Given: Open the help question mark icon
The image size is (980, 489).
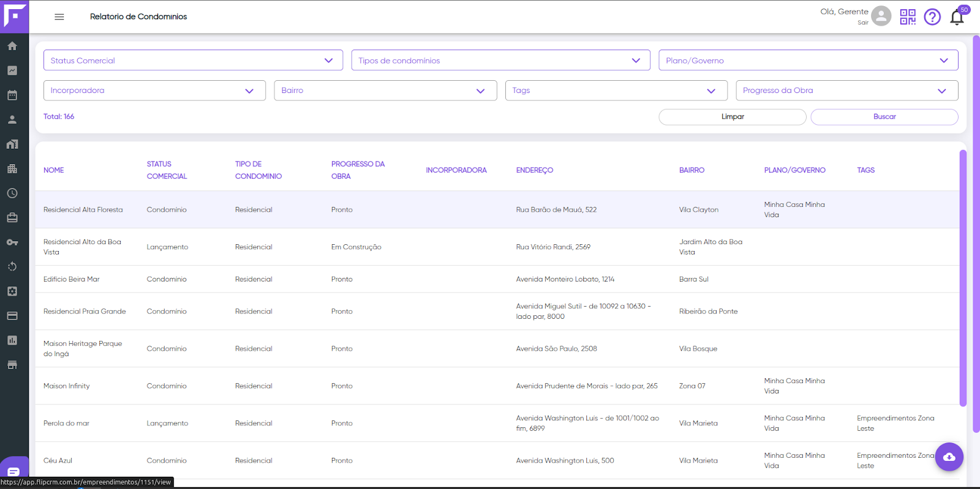Looking at the screenshot, I should (x=932, y=17).
